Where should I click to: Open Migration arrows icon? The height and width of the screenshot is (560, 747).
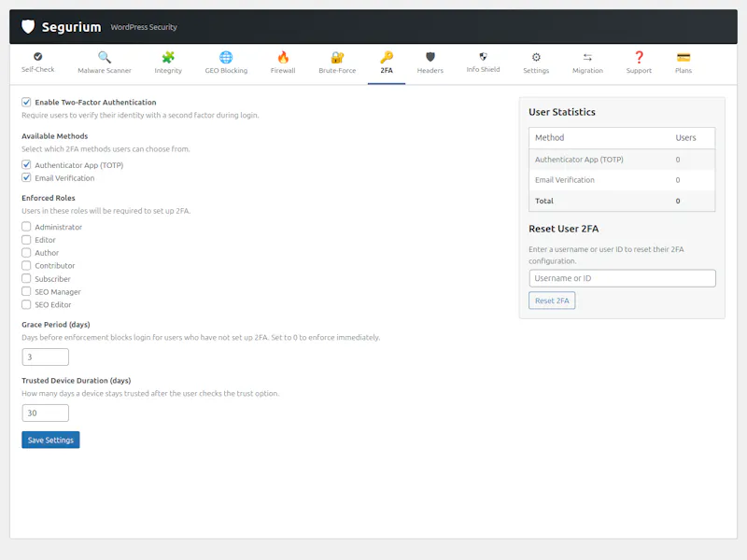pyautogui.click(x=587, y=57)
